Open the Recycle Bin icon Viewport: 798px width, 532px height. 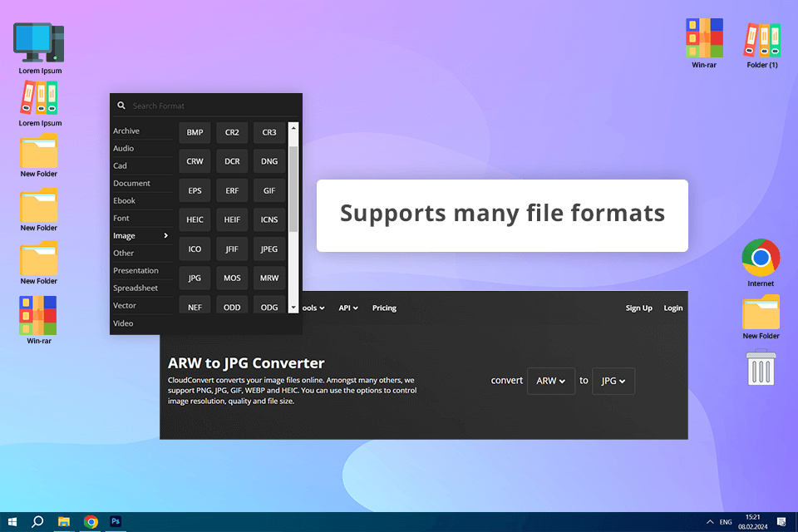pos(761,367)
